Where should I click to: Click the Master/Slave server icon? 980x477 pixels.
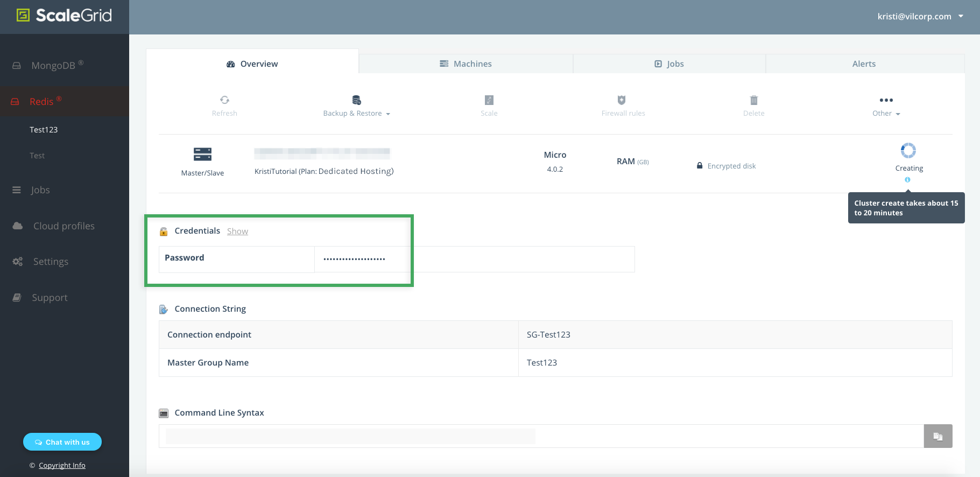(x=202, y=154)
